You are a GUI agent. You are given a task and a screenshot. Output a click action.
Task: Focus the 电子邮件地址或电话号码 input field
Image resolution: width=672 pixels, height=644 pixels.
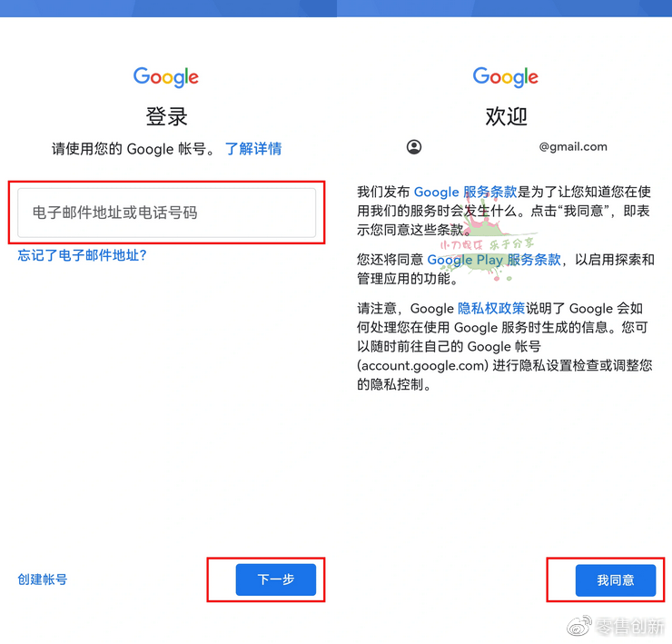[x=167, y=213]
